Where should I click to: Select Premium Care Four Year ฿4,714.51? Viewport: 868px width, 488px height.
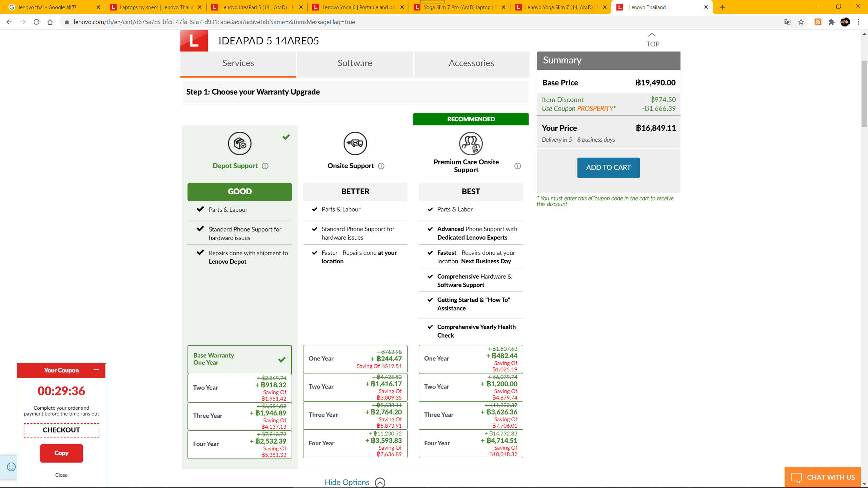coord(471,444)
